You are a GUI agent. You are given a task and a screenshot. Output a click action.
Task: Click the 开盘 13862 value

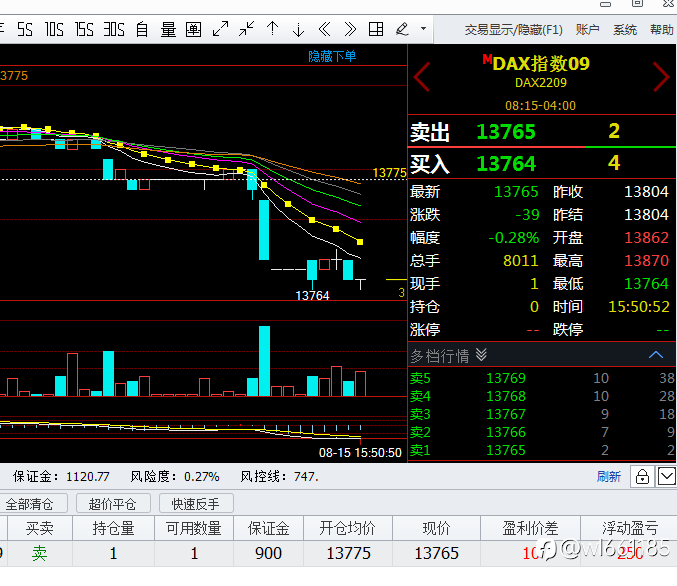tap(646, 238)
